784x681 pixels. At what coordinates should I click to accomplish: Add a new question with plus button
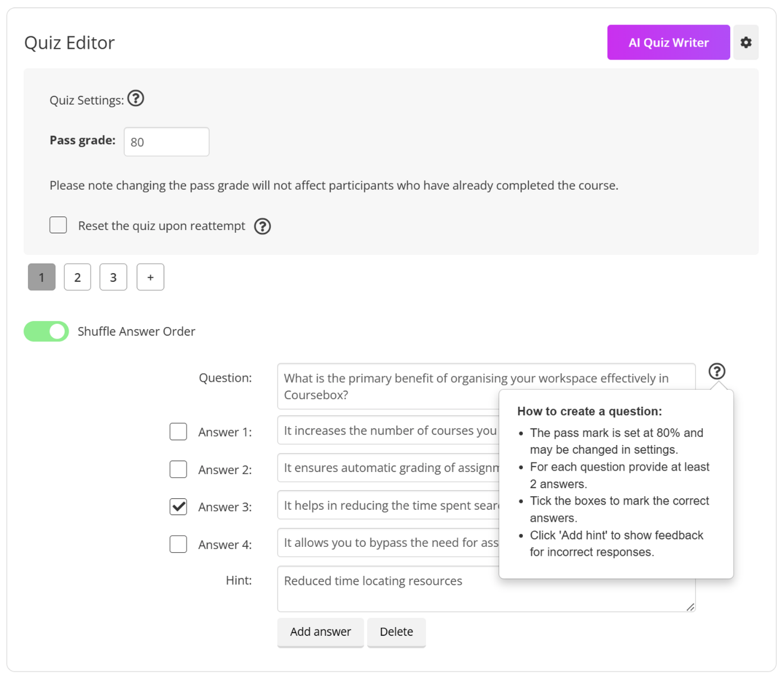pos(150,277)
